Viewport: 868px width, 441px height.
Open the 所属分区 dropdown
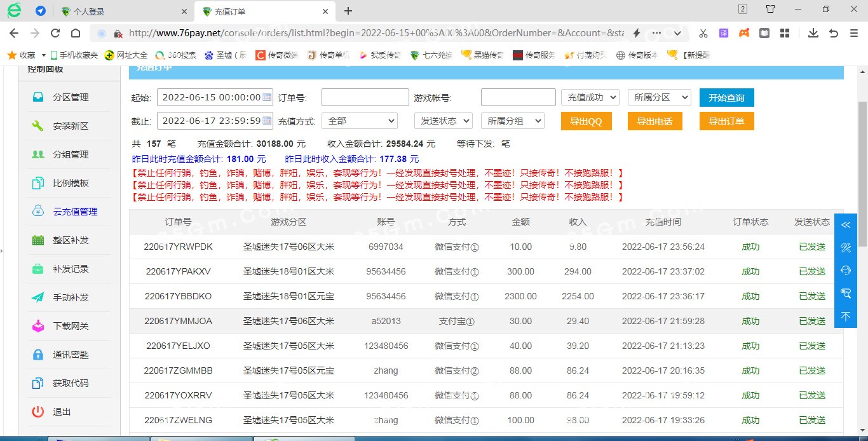(x=659, y=97)
